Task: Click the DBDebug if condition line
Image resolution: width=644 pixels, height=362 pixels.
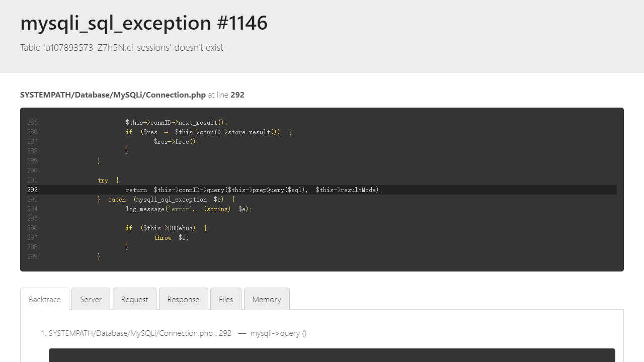Action: tap(166, 228)
